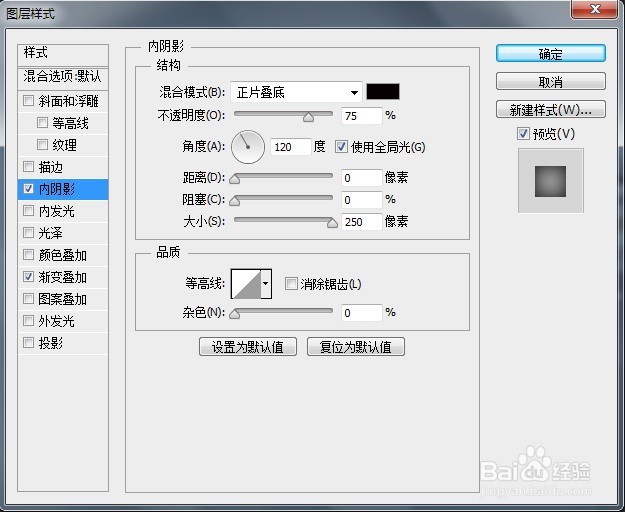Image resolution: width=625 pixels, height=512 pixels.
Task: Enable the 描边 style checkbox
Action: pyautogui.click(x=28, y=167)
